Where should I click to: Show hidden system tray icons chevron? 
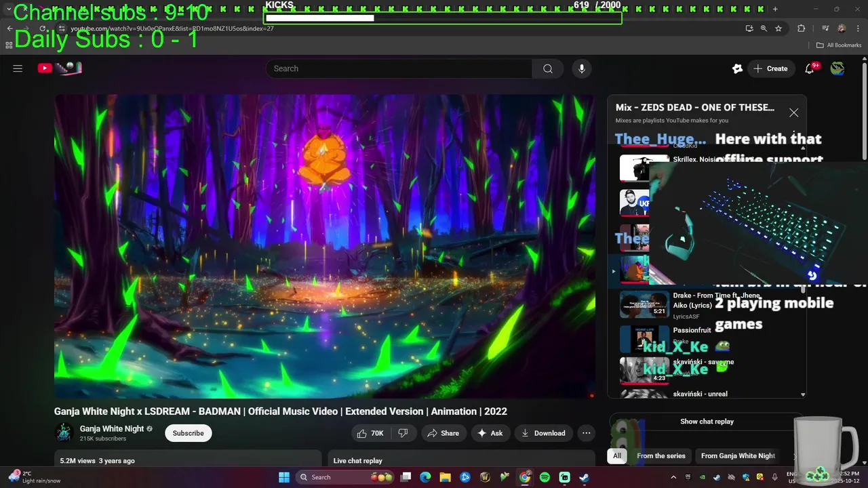click(673, 477)
